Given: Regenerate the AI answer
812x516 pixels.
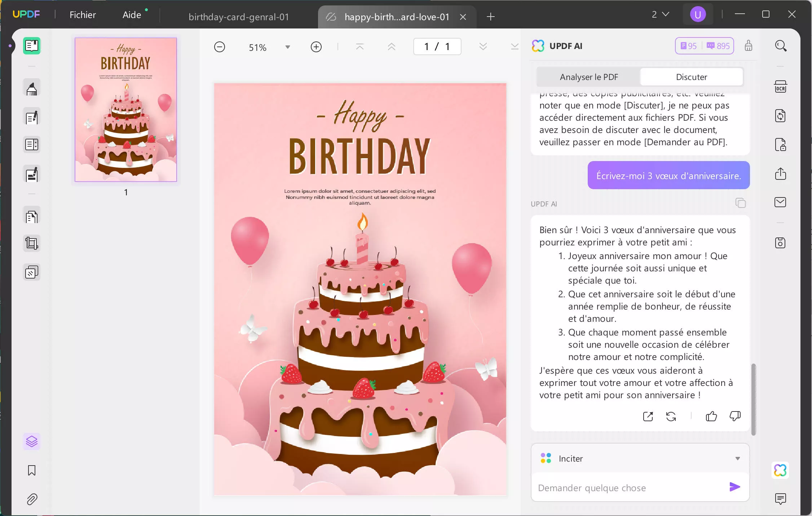Looking at the screenshot, I should pos(671,417).
